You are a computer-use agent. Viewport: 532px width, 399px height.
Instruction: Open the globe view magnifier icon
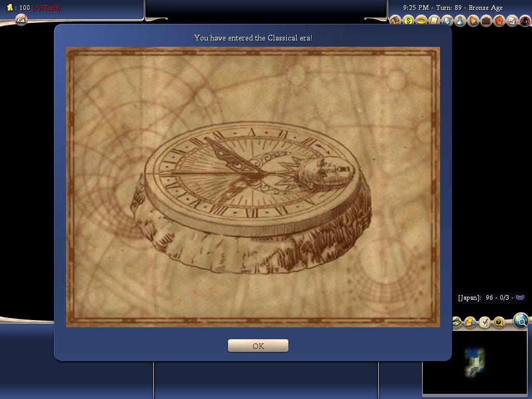coord(521,320)
